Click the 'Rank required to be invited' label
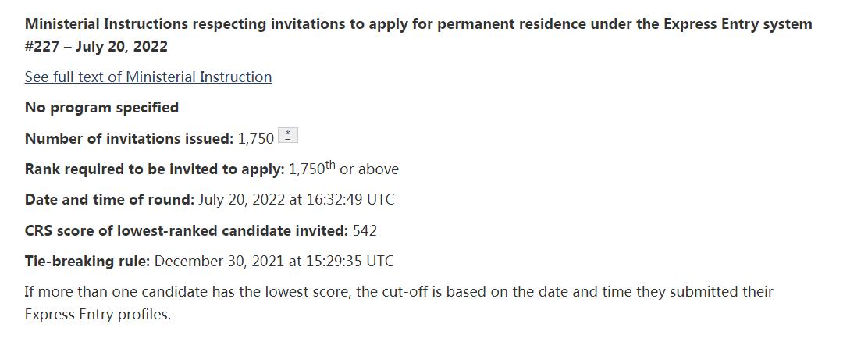This screenshot has width=868, height=342. [155, 169]
